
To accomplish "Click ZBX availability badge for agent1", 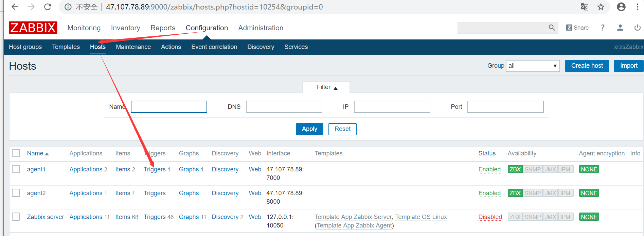I will pyautogui.click(x=515, y=169).
